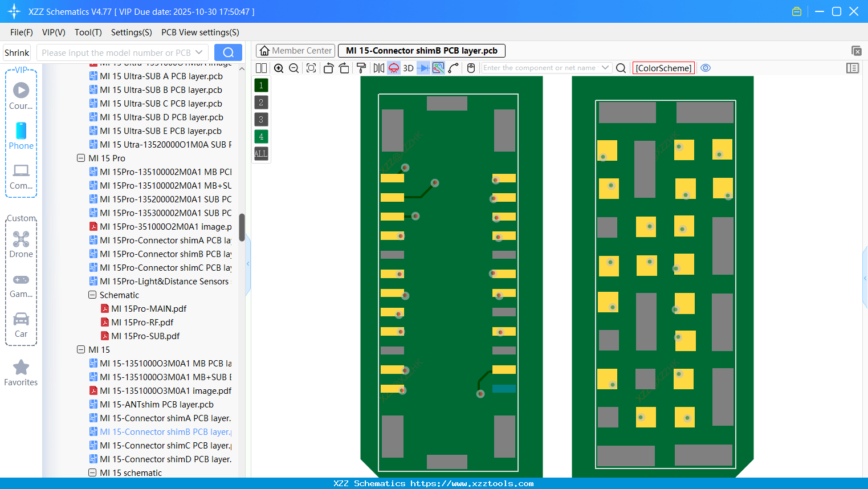
Task: Open the PCB View settings menu
Action: (x=199, y=32)
